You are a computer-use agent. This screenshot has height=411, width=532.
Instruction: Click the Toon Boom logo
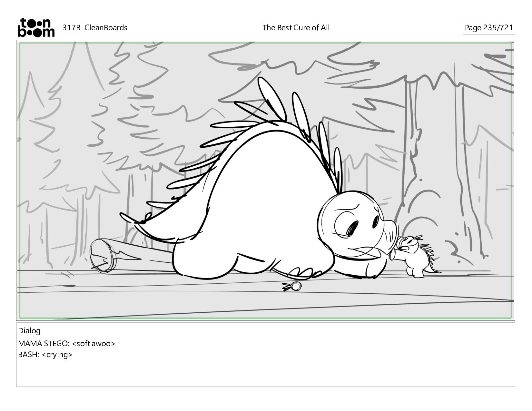(36, 27)
